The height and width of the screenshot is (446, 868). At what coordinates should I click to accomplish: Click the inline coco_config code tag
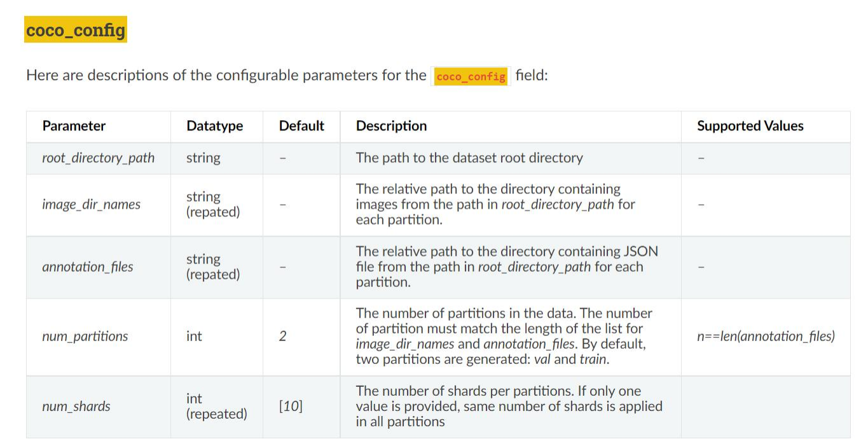tap(471, 76)
